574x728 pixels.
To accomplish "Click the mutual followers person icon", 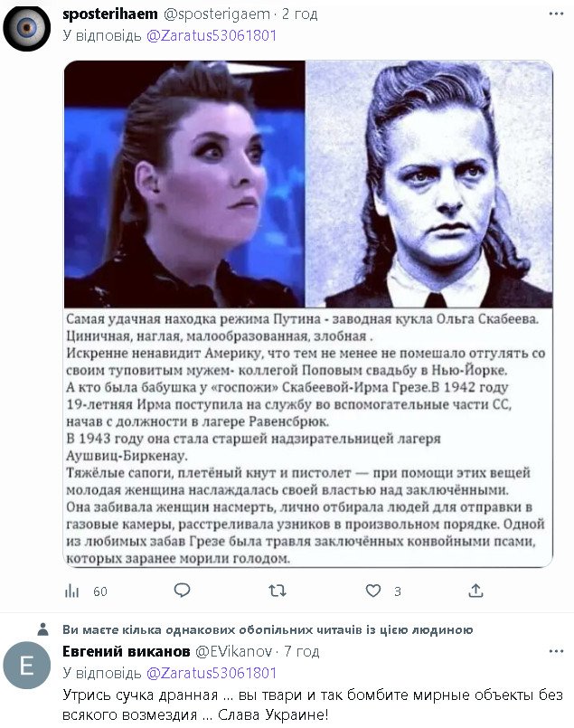I will (x=42, y=629).
